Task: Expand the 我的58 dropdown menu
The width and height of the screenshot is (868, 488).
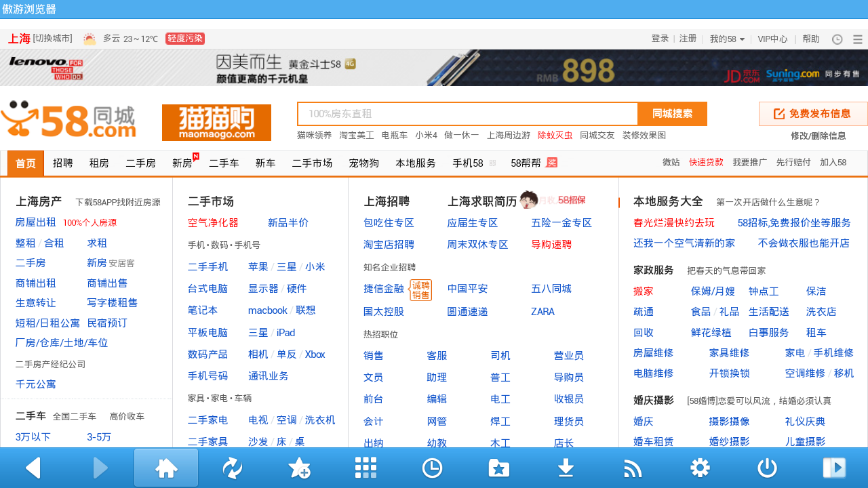Action: [726, 39]
